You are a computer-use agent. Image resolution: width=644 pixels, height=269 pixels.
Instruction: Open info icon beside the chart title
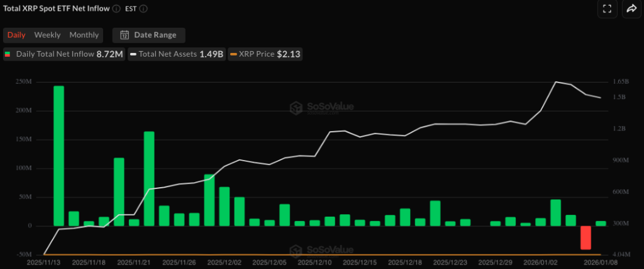pyautogui.click(x=116, y=9)
